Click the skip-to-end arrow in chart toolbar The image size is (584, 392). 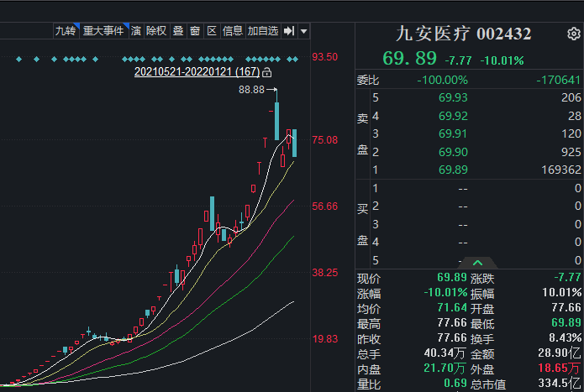tap(288, 31)
